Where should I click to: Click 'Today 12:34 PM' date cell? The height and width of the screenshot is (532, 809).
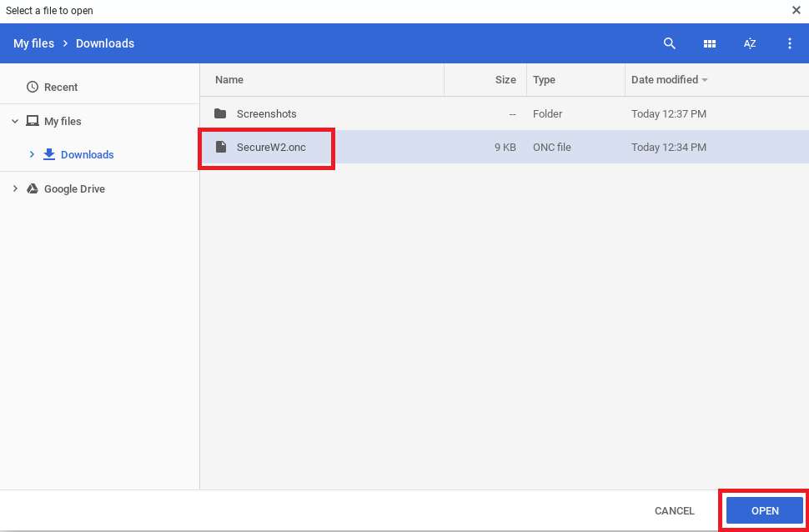point(669,147)
